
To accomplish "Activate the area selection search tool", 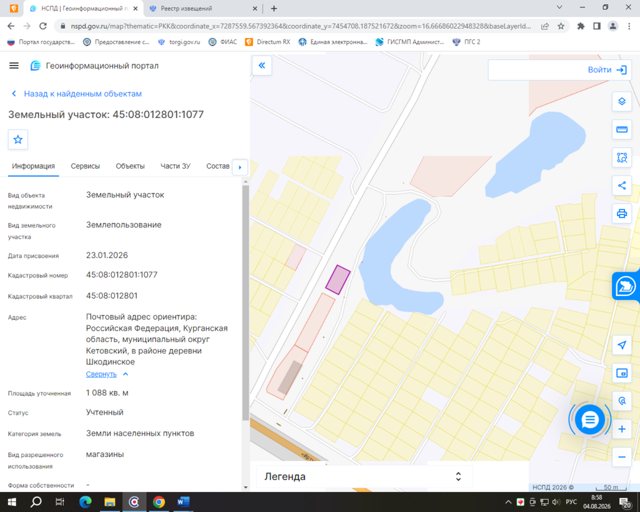I will [622, 158].
